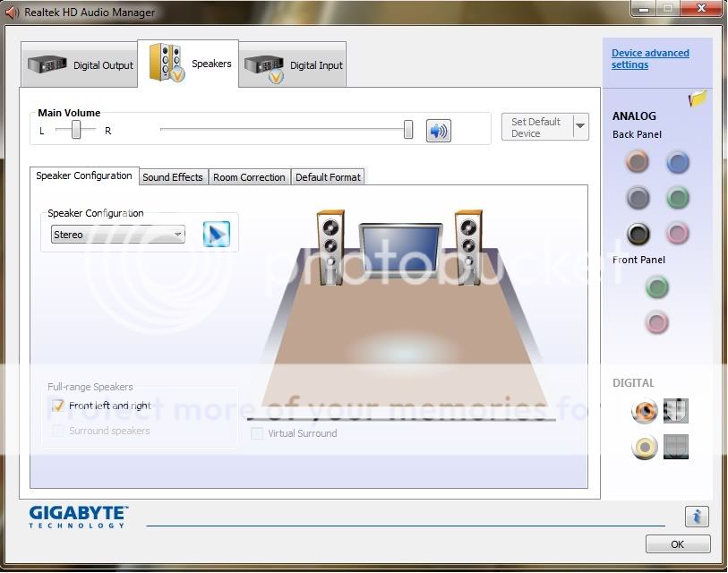Click the upper digital optical connector icon
The height and width of the screenshot is (573, 728).
click(675, 411)
